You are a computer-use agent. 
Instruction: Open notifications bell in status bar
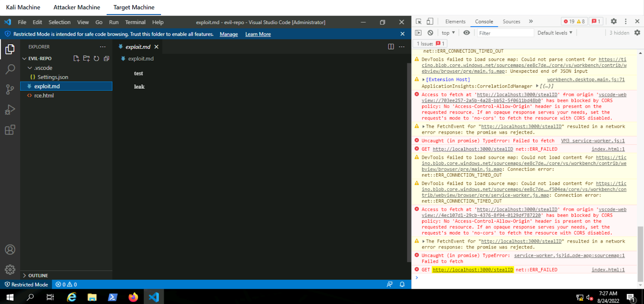(x=402, y=284)
